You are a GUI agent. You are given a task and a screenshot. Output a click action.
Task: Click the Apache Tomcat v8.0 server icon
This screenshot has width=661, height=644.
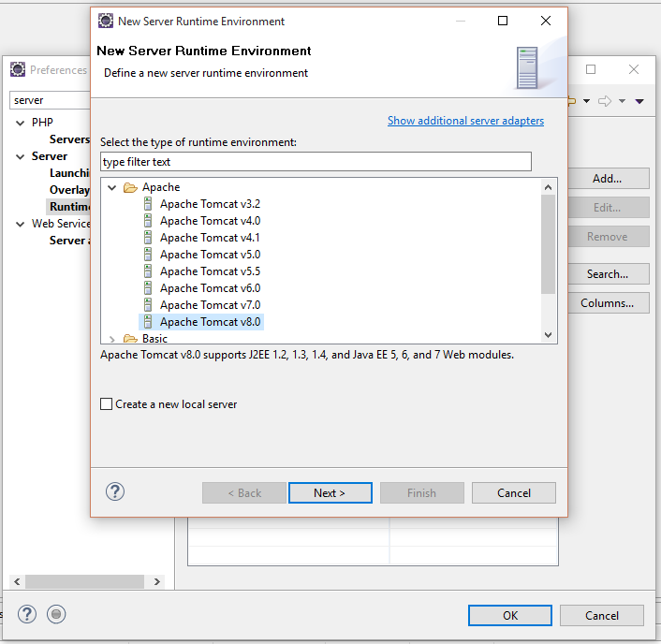click(x=148, y=322)
